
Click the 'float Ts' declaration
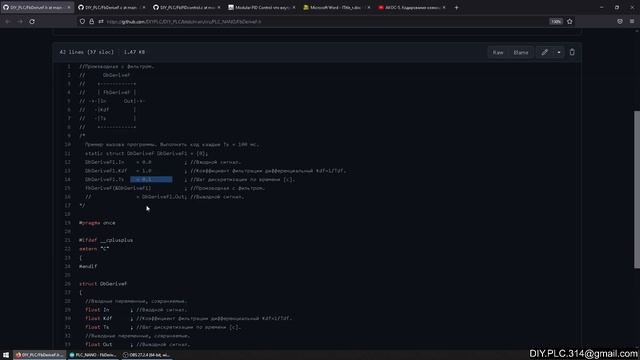tap(97, 327)
